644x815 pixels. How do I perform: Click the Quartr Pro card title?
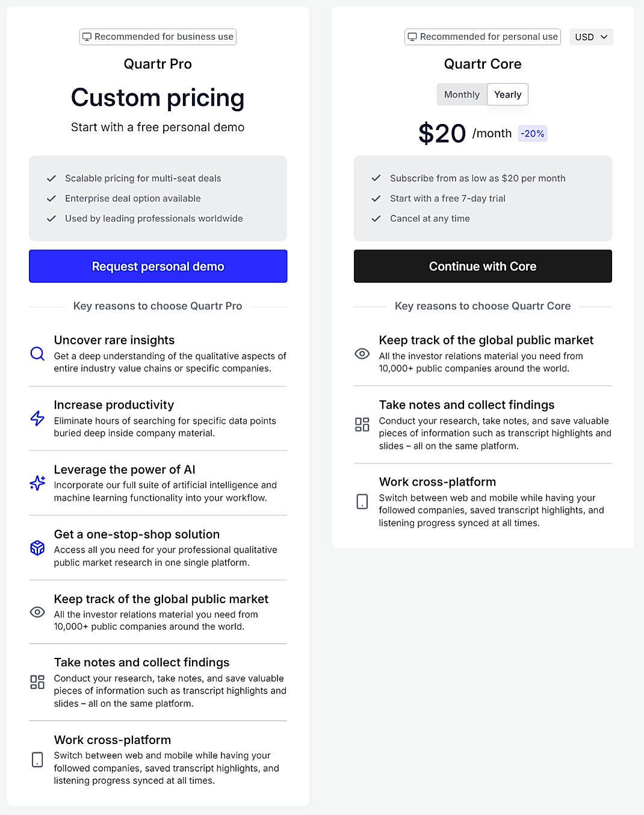pyautogui.click(x=158, y=64)
